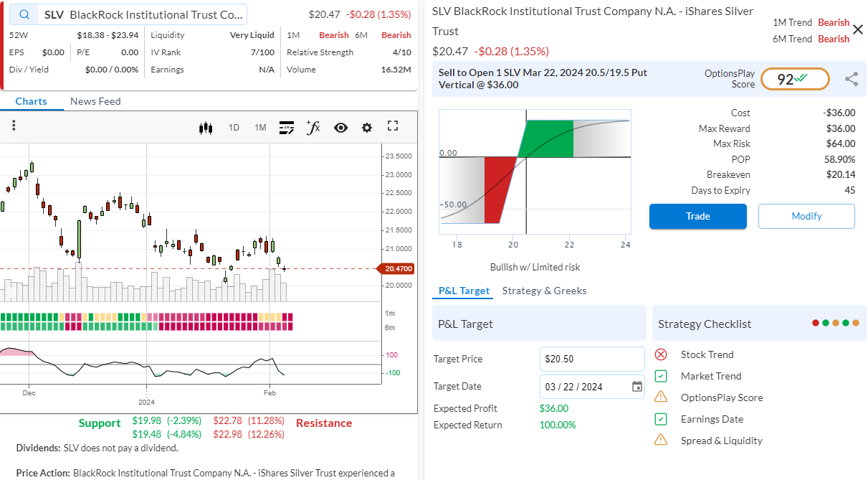This screenshot has height=480, width=868.
Task: Select the 1D chart interval
Action: pyautogui.click(x=234, y=128)
